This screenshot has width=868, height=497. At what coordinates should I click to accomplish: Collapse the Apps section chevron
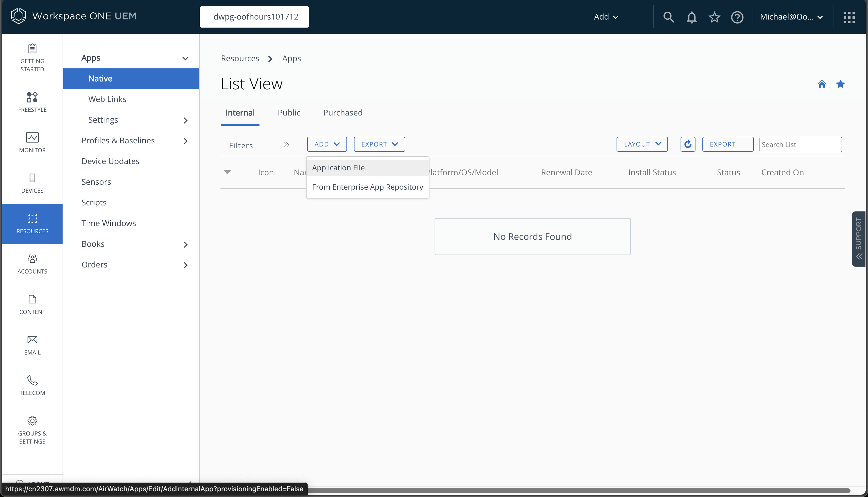tap(185, 58)
